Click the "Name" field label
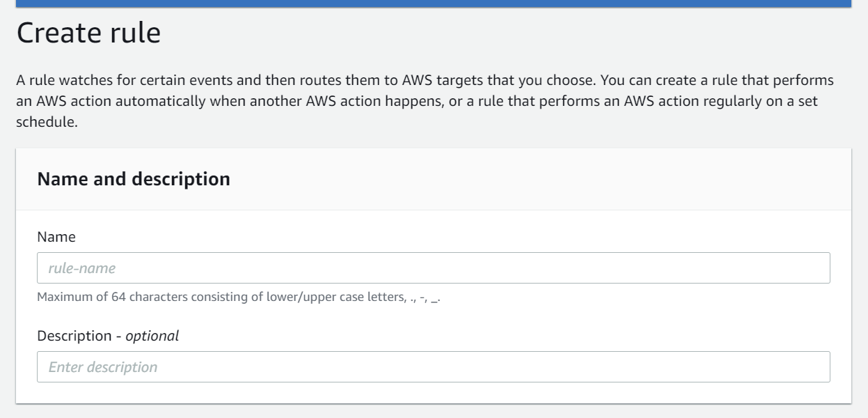The image size is (868, 418). coord(56,237)
